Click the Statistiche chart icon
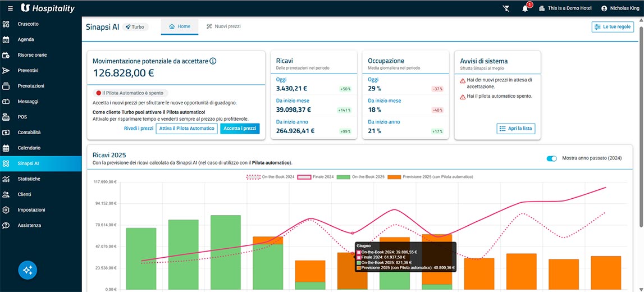This screenshot has height=292, width=644. [x=6, y=179]
